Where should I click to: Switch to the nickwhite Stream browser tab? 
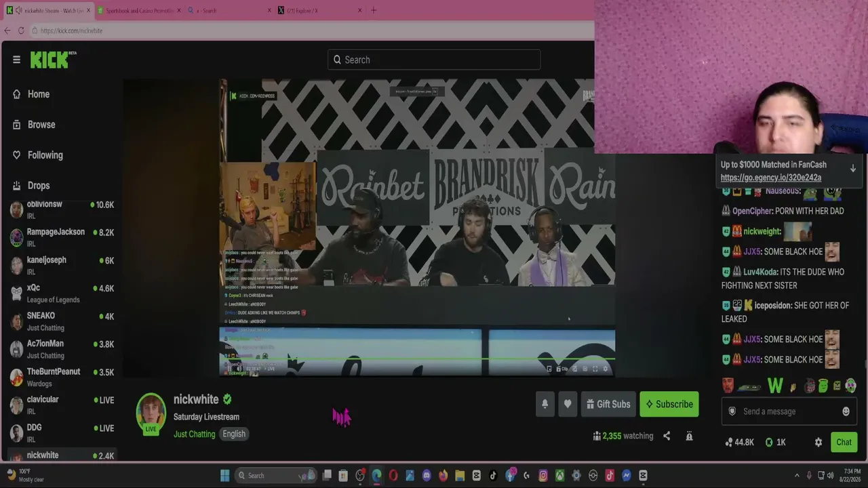[x=47, y=10]
